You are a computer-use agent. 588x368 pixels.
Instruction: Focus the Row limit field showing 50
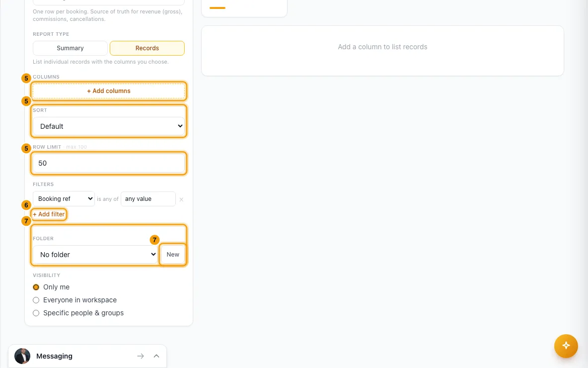[x=109, y=163]
